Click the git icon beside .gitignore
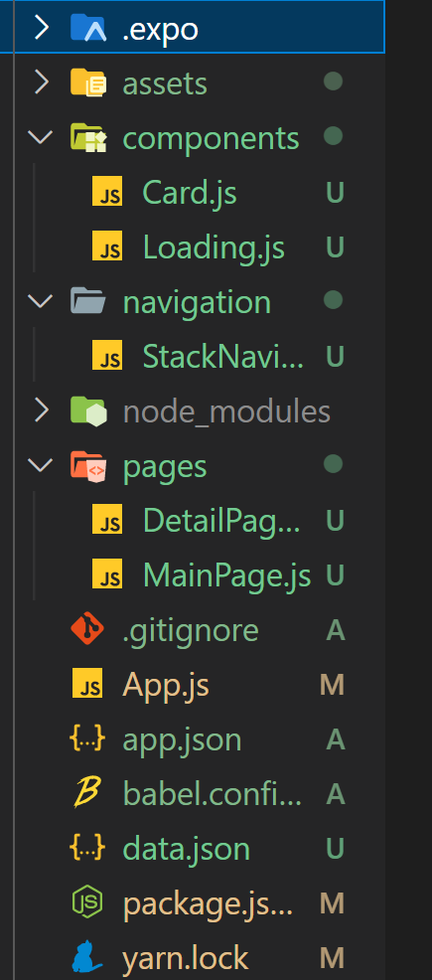 [x=88, y=630]
